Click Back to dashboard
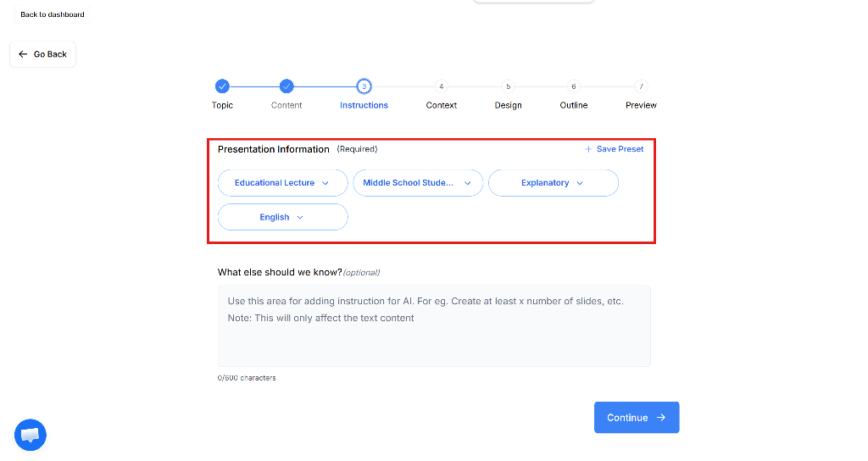 [53, 14]
